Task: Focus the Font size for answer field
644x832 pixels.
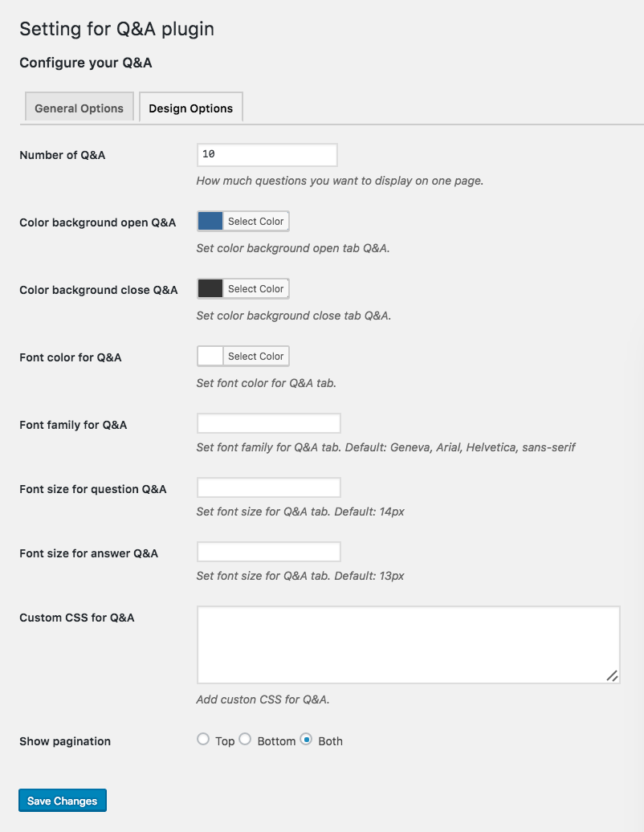Action: (x=269, y=552)
